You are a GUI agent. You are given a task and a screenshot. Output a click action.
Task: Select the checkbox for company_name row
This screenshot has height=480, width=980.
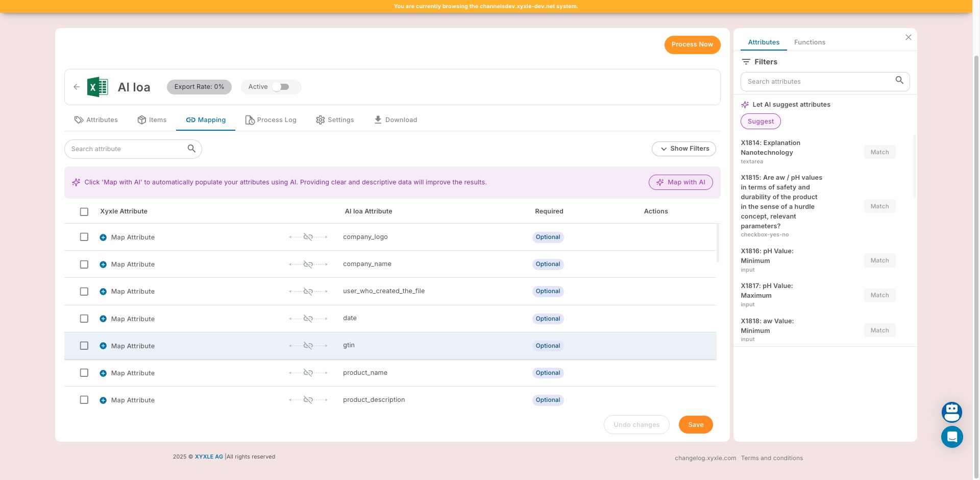(84, 265)
